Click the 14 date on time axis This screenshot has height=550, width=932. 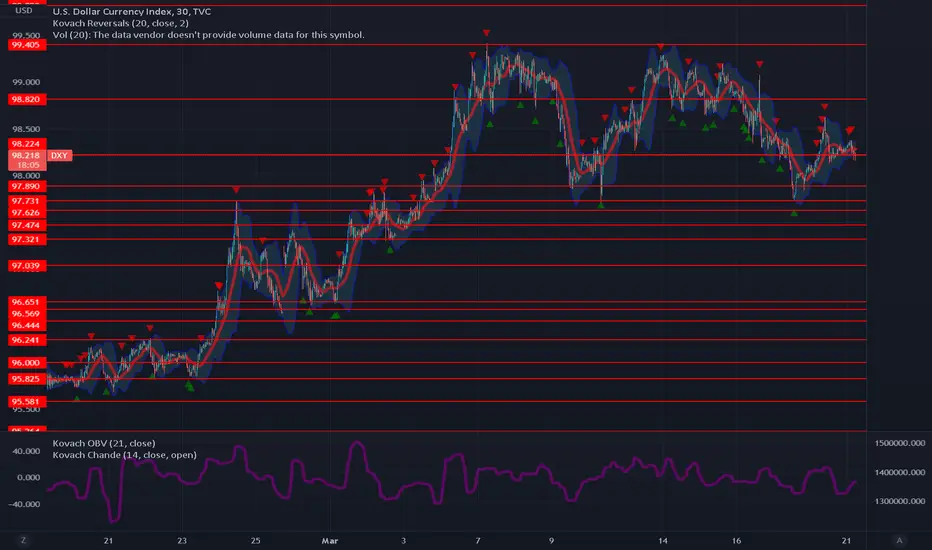[663, 540]
